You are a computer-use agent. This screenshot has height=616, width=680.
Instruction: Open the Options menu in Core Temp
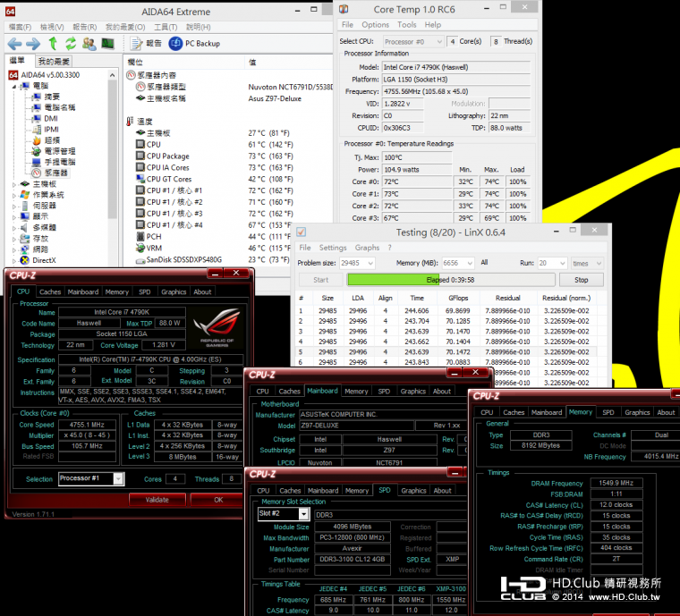[375, 25]
